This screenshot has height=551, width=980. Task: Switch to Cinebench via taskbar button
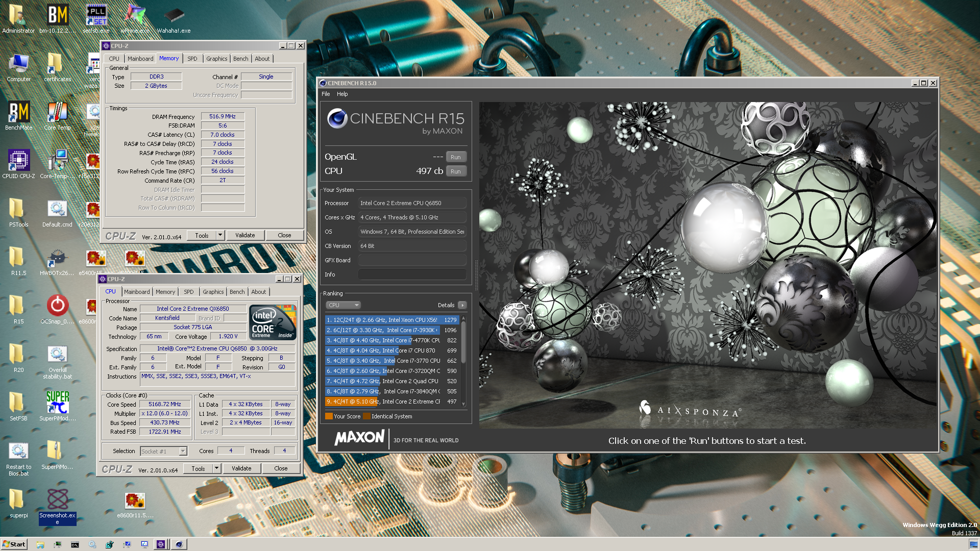pos(179,544)
